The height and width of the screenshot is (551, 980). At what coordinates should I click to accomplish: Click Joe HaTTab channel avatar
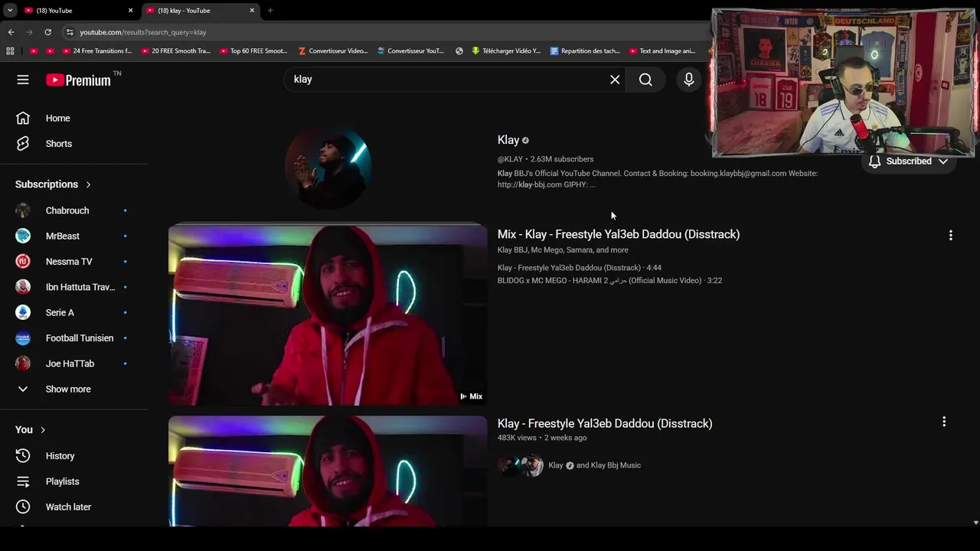pos(23,364)
